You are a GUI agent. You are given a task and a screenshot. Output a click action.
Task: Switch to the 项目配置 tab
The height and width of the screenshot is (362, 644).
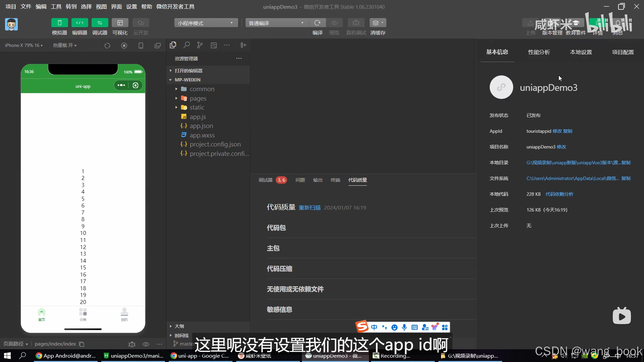(x=623, y=52)
